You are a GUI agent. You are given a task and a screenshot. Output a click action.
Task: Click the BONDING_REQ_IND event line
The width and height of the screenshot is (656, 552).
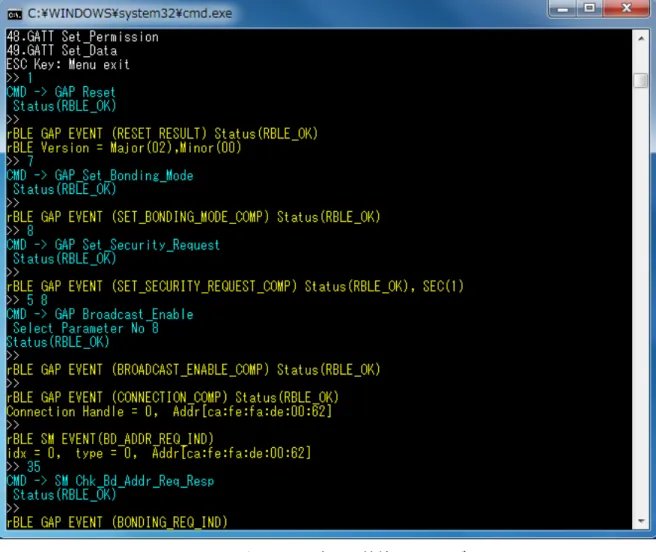click(x=117, y=522)
